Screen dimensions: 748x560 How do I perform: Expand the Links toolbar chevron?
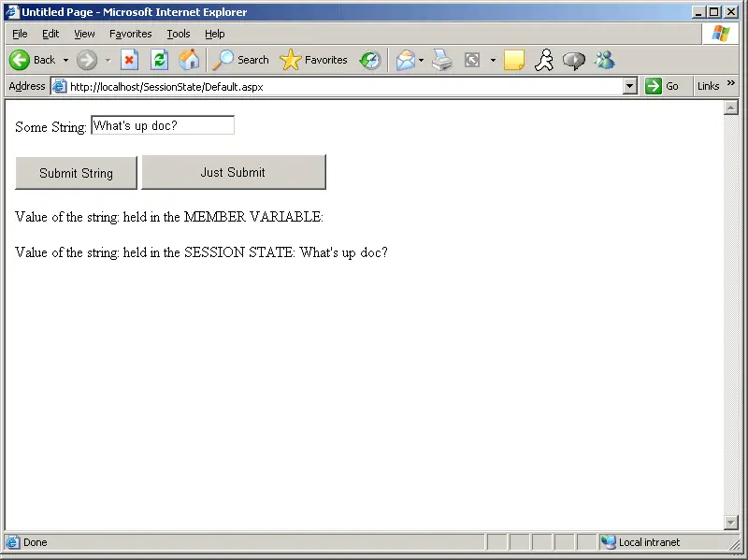coord(731,83)
